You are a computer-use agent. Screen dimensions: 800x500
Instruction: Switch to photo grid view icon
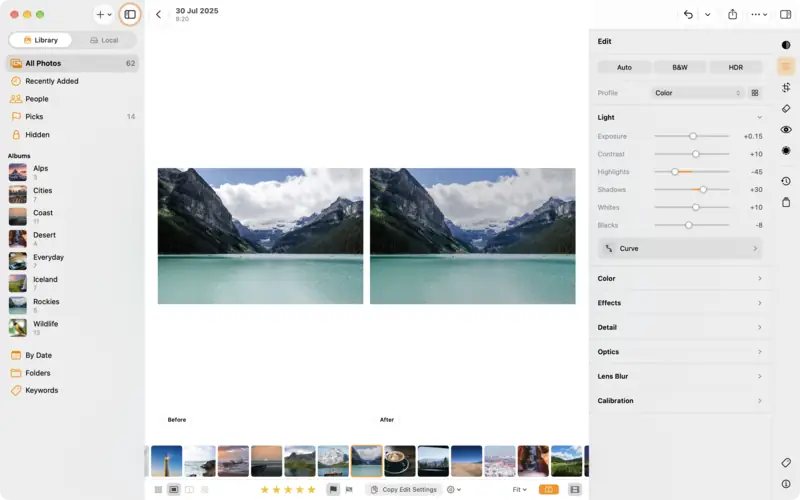click(158, 490)
